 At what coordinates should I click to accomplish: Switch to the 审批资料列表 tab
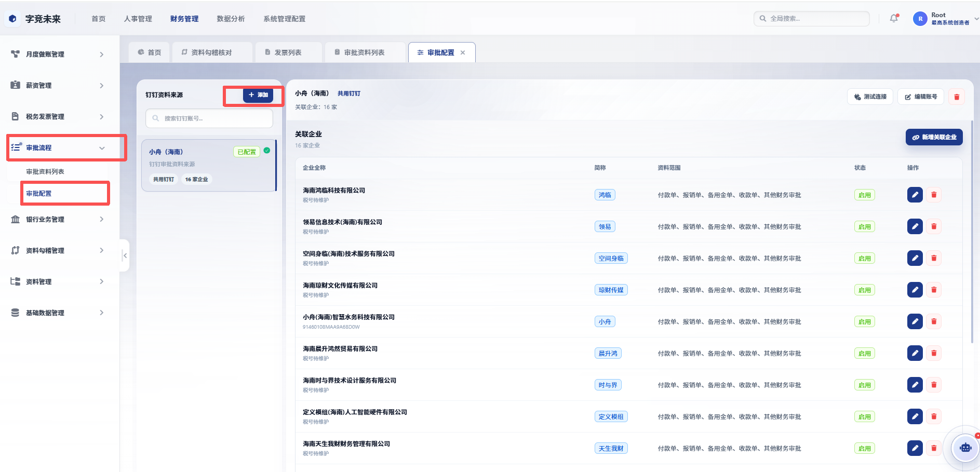(x=365, y=52)
